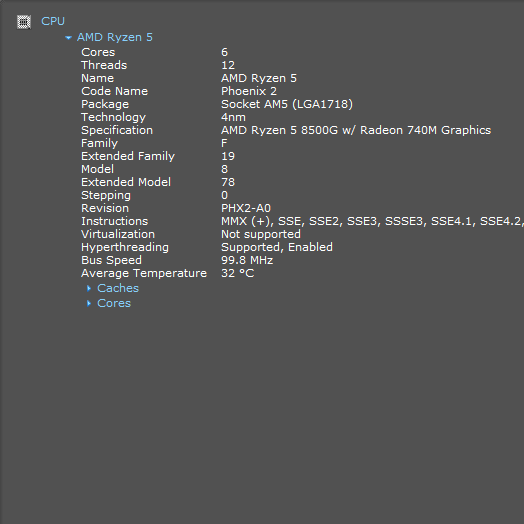The width and height of the screenshot is (524, 524).
Task: Click the Stepping row label
Action: pyautogui.click(x=106, y=195)
